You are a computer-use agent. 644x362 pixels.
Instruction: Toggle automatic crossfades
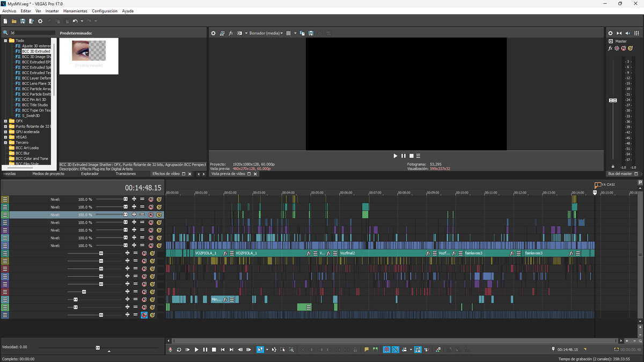(x=396, y=349)
